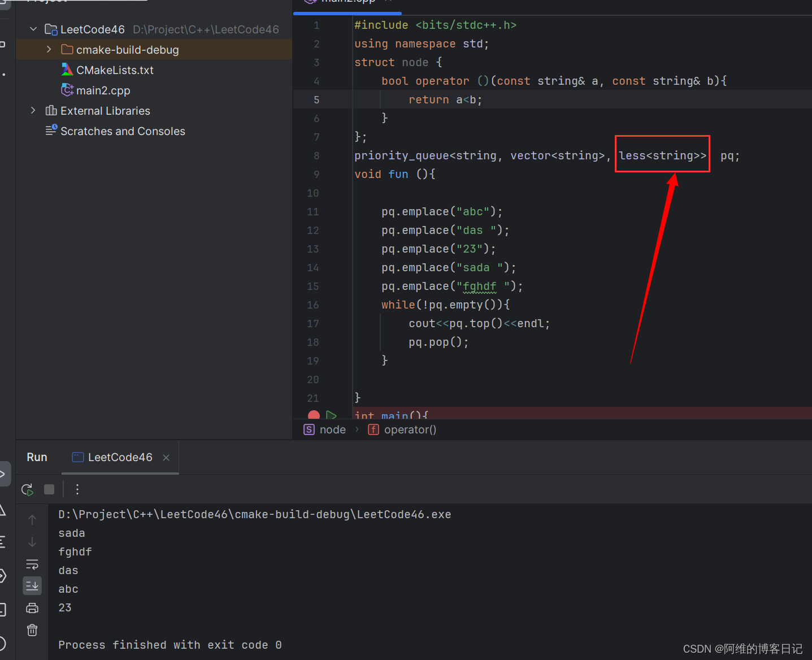This screenshot has width=812, height=660.
Task: Select Scratches and Consoles item
Action: (123, 131)
